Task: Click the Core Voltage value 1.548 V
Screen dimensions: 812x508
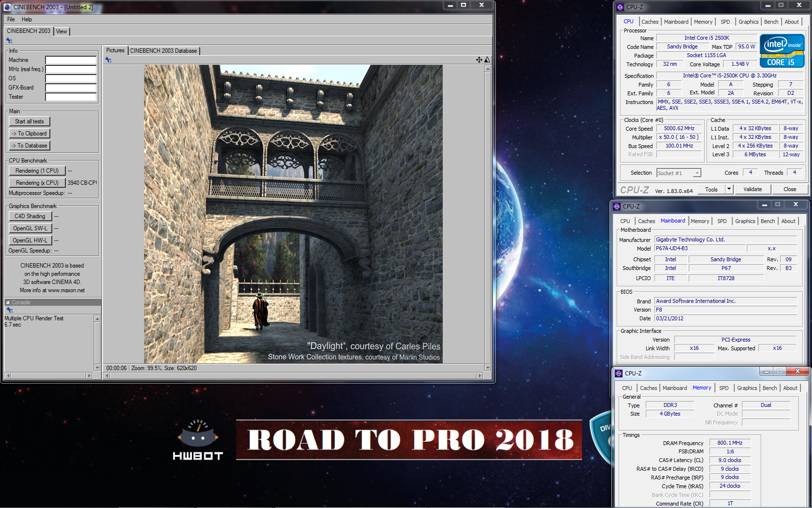Action: click(x=740, y=64)
